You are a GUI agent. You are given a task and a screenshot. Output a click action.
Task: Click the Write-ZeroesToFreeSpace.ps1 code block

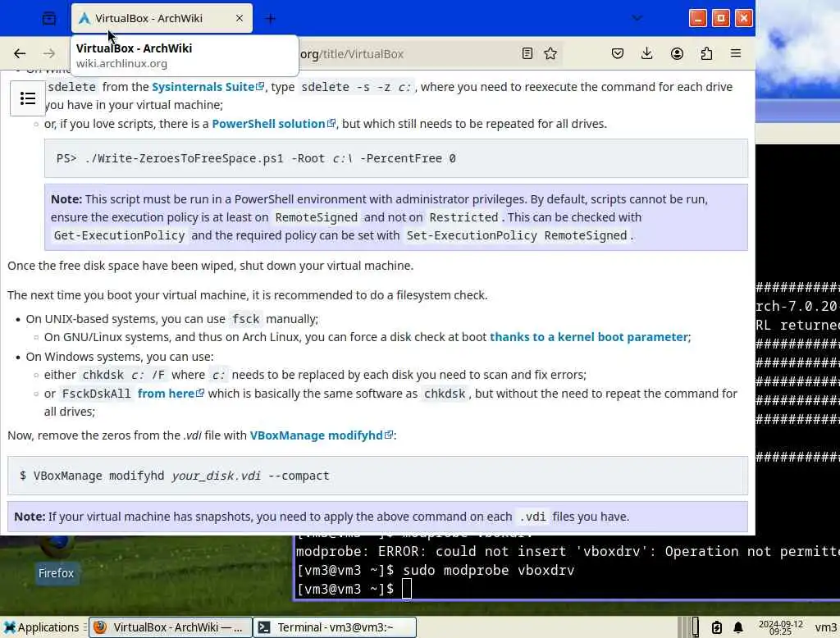tap(396, 158)
